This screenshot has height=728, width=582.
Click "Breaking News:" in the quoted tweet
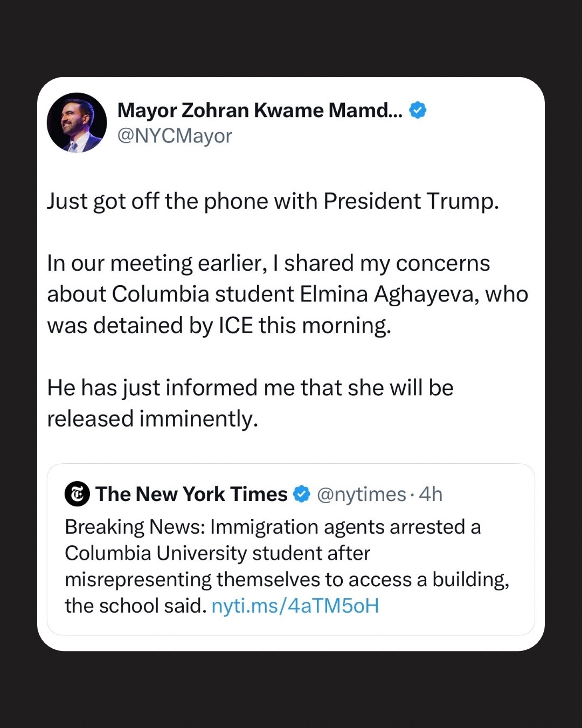coord(135,527)
